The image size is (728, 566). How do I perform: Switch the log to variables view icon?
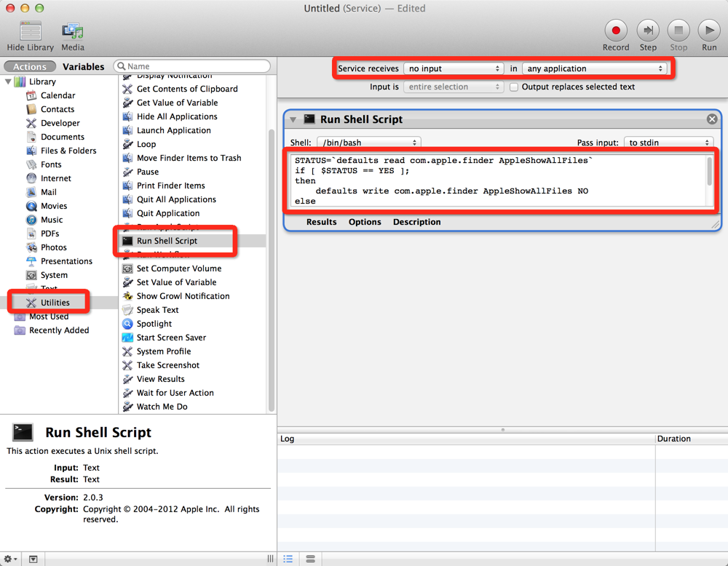point(310,559)
